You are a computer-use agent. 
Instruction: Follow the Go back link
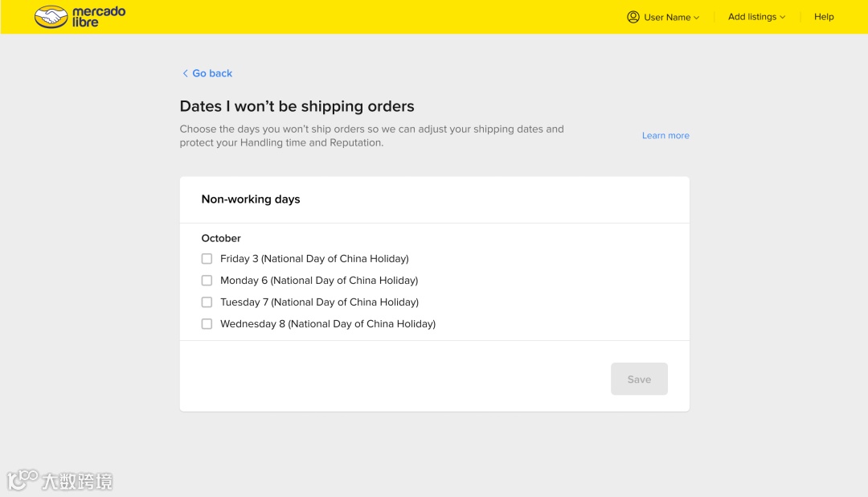[x=212, y=73]
